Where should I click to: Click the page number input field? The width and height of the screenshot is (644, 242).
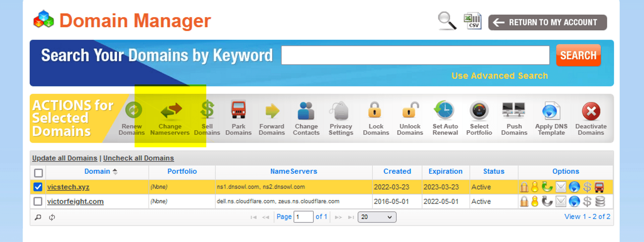pos(304,217)
